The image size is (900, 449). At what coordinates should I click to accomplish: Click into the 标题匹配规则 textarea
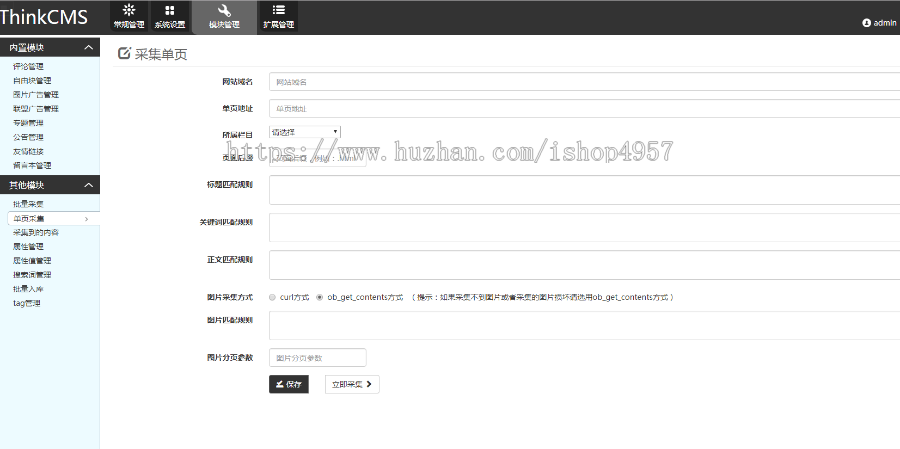(584, 190)
